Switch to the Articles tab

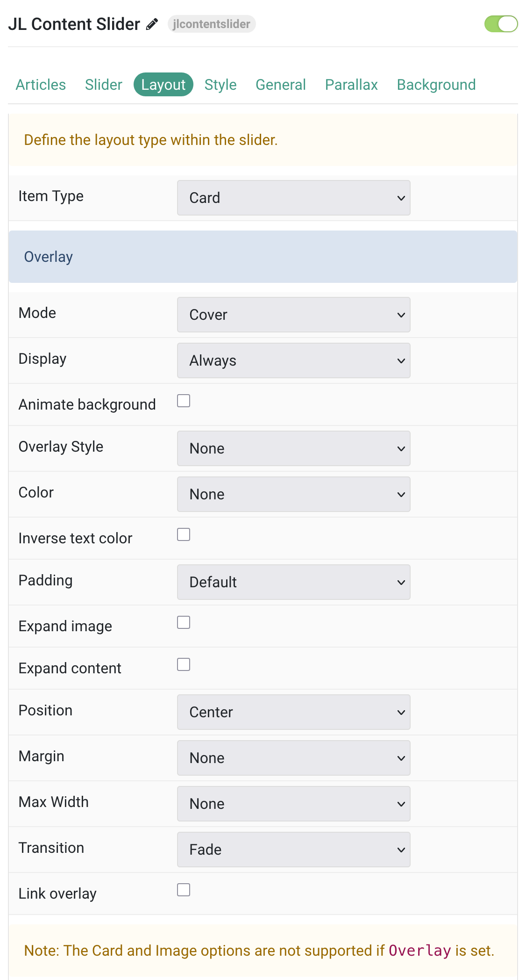pos(41,85)
